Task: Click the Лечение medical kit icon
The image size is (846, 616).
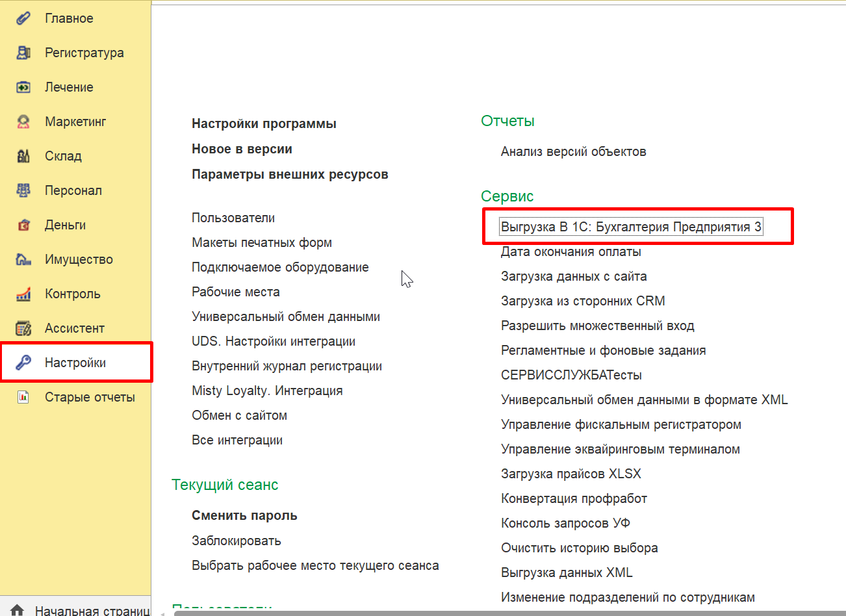Action: (x=23, y=87)
